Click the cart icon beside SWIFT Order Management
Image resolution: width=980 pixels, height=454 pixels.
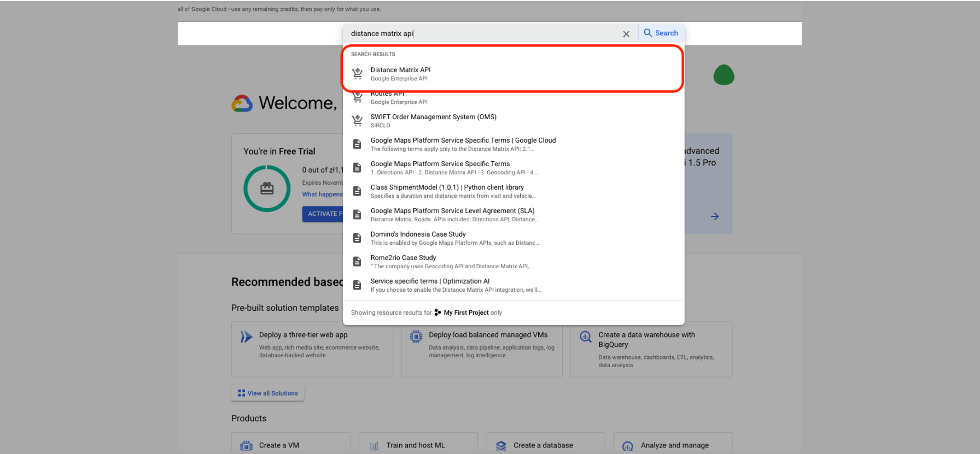(x=357, y=121)
